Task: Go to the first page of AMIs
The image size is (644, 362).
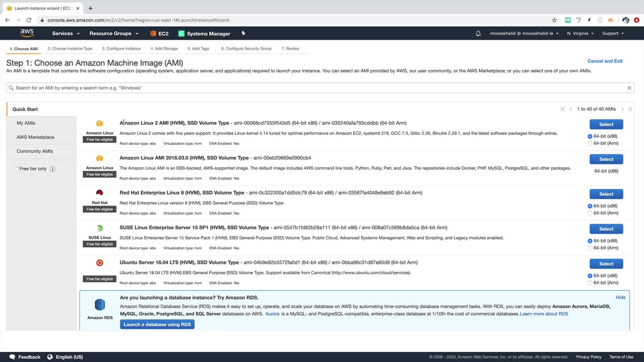Action: pos(562,109)
